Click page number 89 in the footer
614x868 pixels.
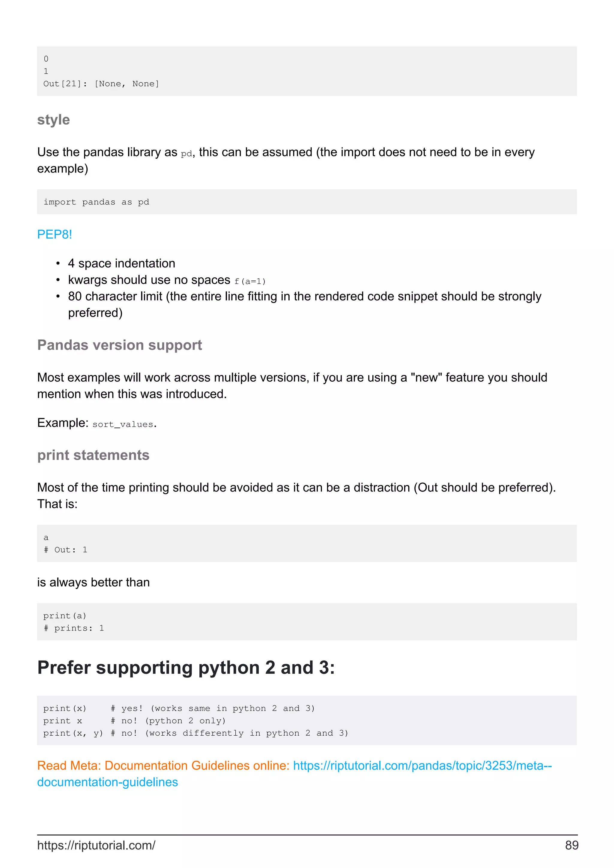(571, 845)
